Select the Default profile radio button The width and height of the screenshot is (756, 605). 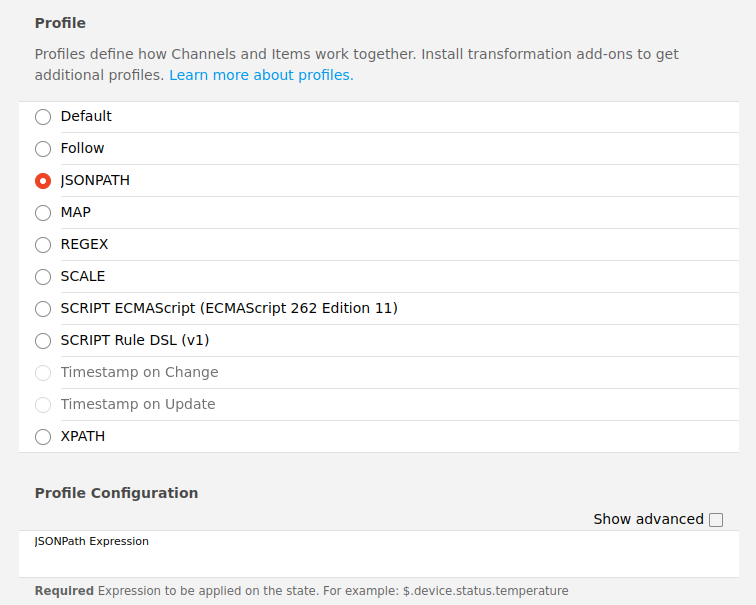[x=43, y=117]
